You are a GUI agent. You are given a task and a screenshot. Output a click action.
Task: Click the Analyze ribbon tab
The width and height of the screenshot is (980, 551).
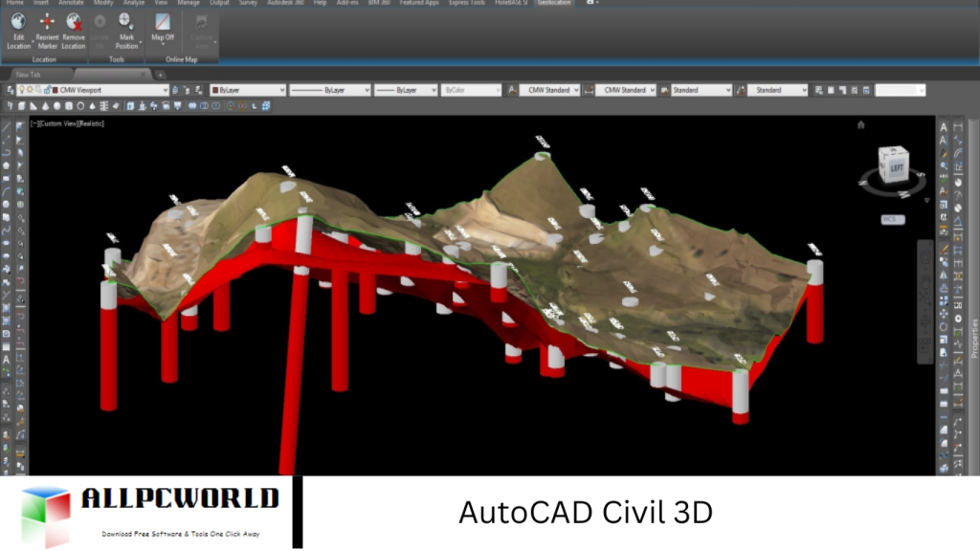click(133, 3)
